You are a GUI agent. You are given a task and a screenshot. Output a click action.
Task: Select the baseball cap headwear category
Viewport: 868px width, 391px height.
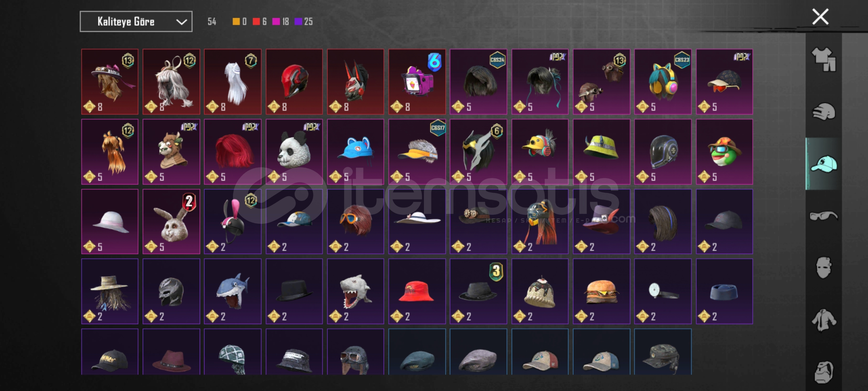pos(824,164)
